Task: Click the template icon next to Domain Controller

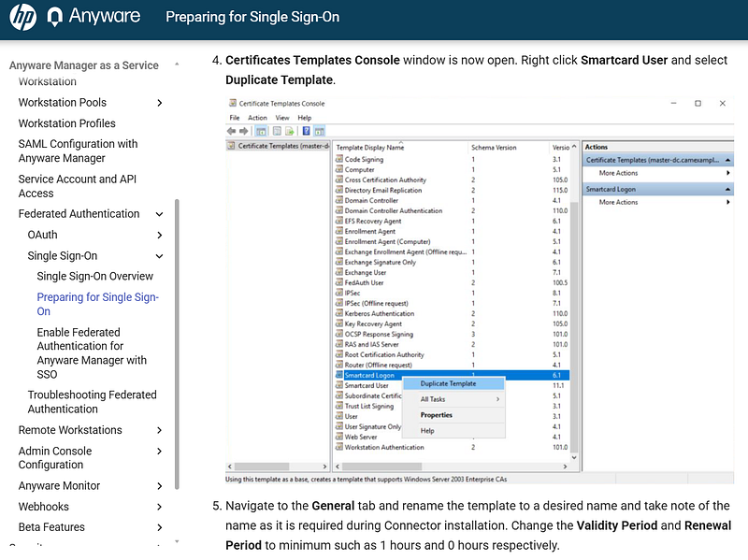Action: click(339, 200)
